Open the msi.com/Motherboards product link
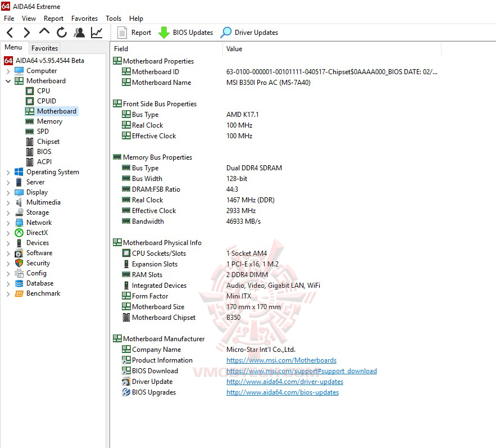The height and width of the screenshot is (448, 496). (x=281, y=360)
